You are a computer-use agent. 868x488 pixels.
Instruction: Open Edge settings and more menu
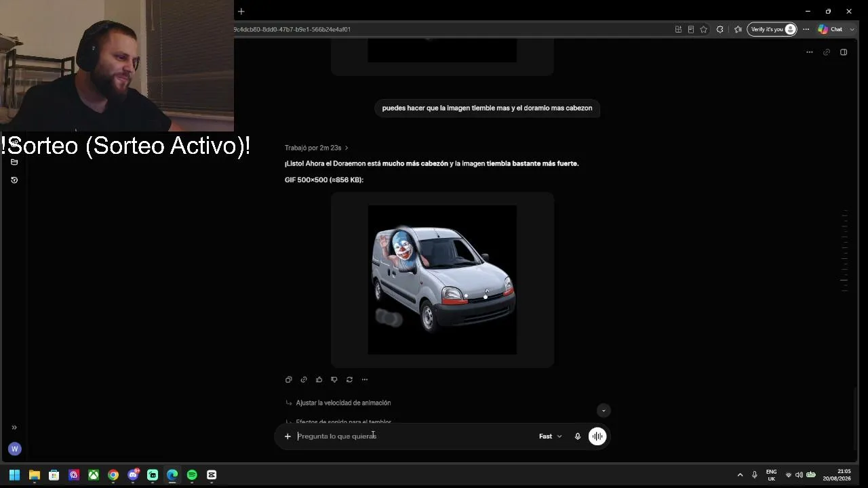point(806,29)
